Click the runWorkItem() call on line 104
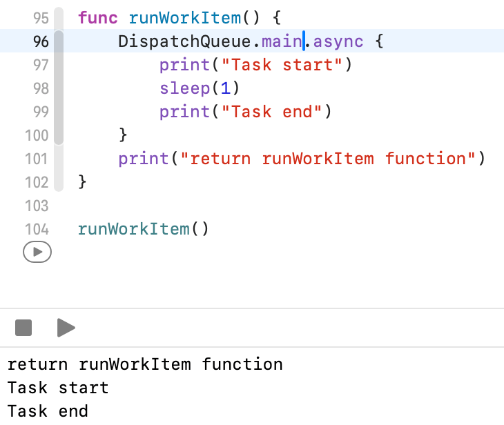 pos(143,229)
